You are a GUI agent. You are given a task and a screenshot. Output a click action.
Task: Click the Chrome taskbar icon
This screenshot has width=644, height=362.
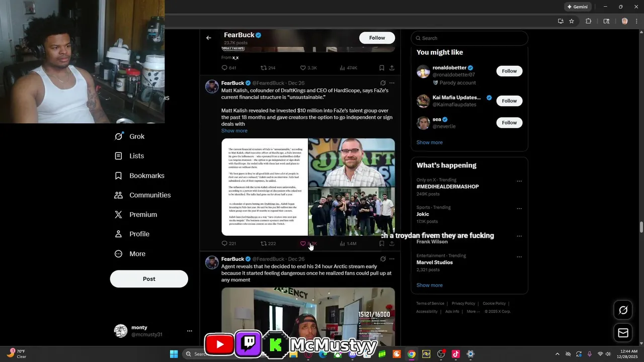pyautogui.click(x=412, y=354)
